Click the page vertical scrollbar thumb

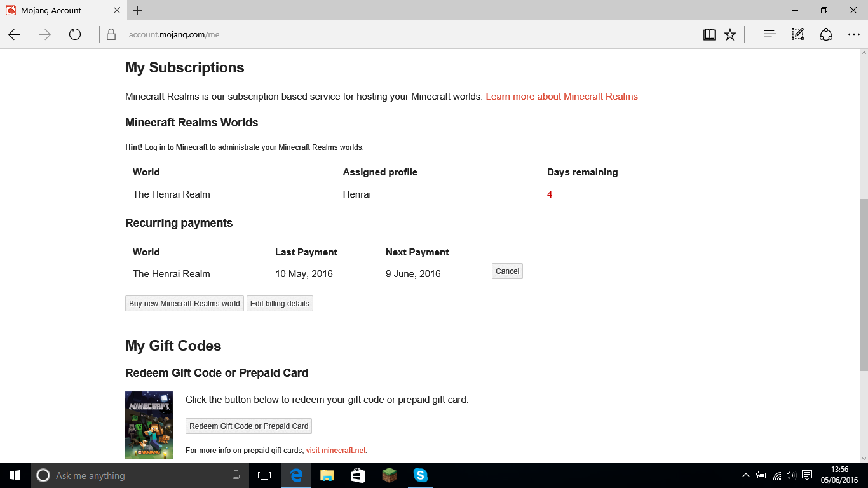(x=864, y=285)
